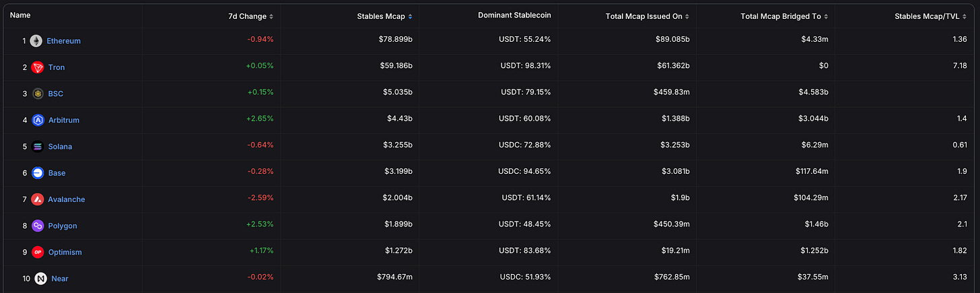Open the Ethereum chain link
The height and width of the screenshot is (293, 980).
click(x=63, y=41)
